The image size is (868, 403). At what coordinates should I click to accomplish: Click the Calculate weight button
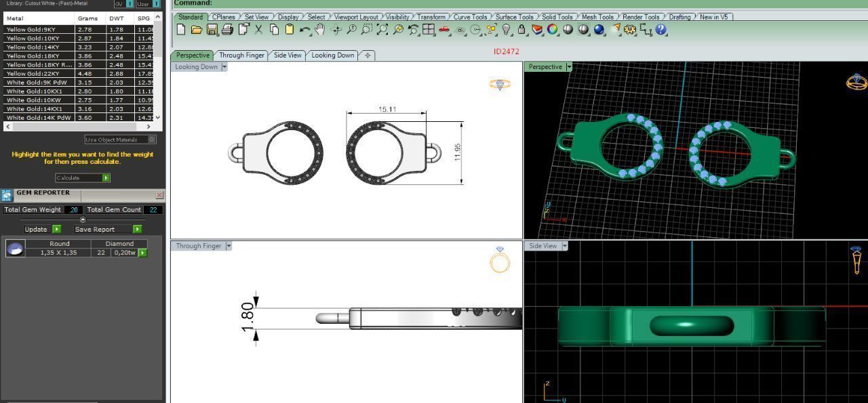[x=82, y=178]
